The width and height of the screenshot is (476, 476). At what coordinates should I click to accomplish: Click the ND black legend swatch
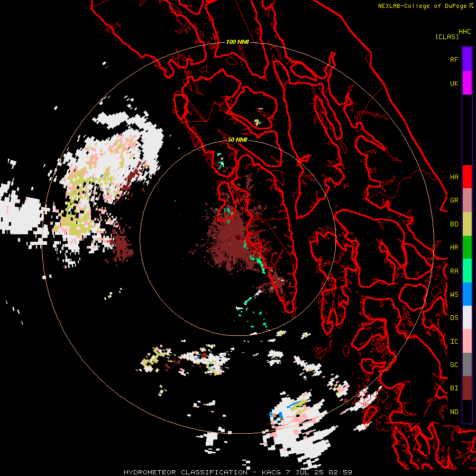(x=467, y=411)
